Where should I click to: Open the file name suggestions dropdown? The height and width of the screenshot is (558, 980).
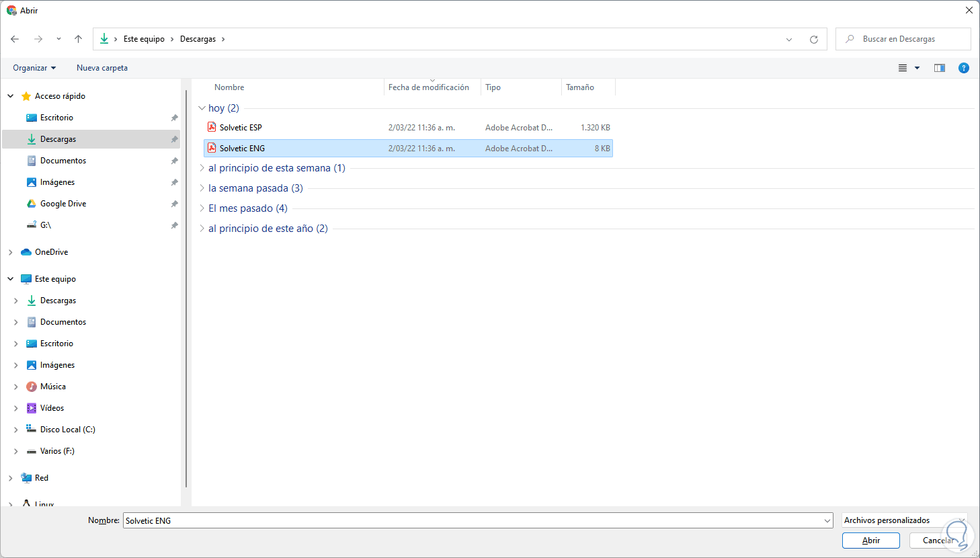[x=827, y=520]
